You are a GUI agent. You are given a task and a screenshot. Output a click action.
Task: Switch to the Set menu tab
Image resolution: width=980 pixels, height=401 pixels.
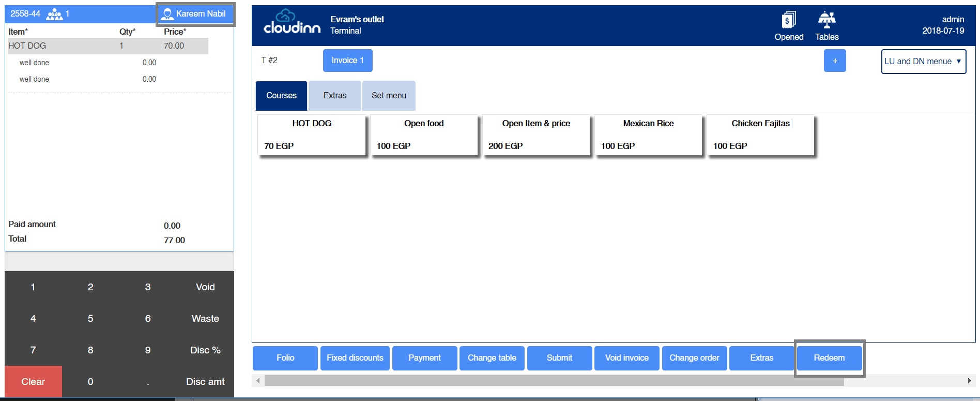pos(389,96)
